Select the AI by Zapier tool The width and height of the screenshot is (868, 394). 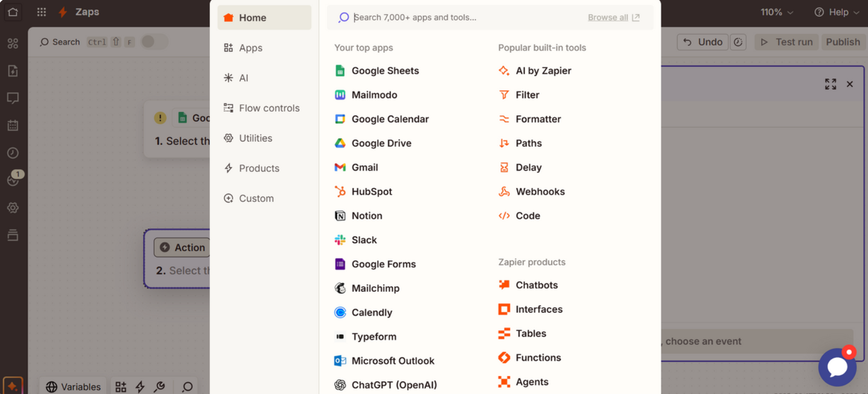pyautogui.click(x=535, y=70)
